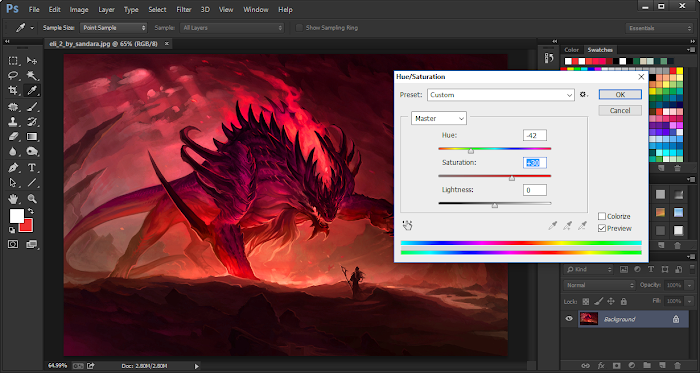Select the Eyedropper tool in the toolbox
Viewport: 700px width, 373px height.
pos(32,90)
